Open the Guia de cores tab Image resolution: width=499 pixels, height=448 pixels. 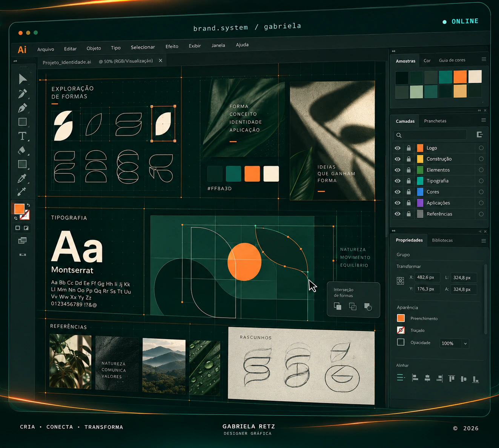pyautogui.click(x=452, y=60)
